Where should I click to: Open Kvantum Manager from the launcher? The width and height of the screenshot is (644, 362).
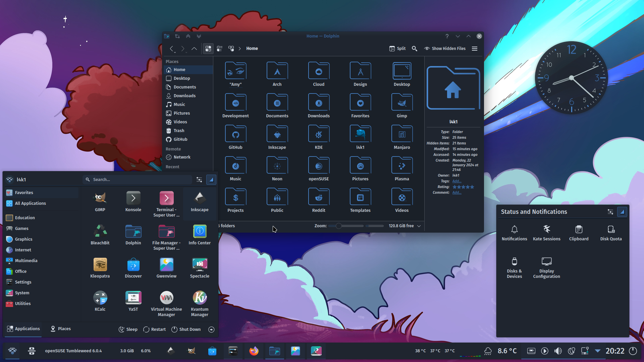tap(200, 304)
